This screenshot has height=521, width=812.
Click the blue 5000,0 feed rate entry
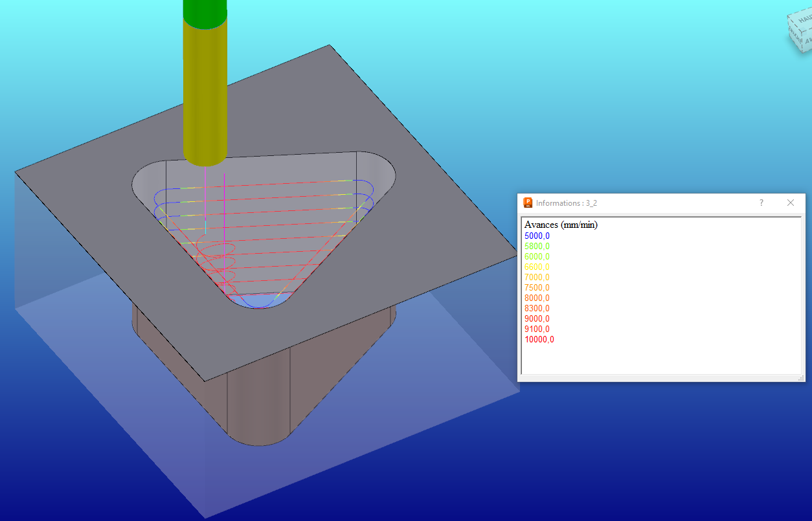pyautogui.click(x=537, y=236)
